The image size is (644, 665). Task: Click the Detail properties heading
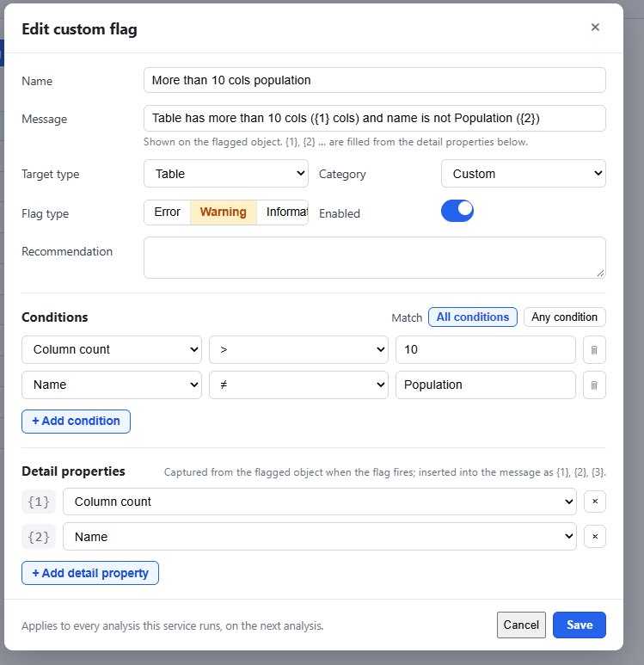(73, 471)
